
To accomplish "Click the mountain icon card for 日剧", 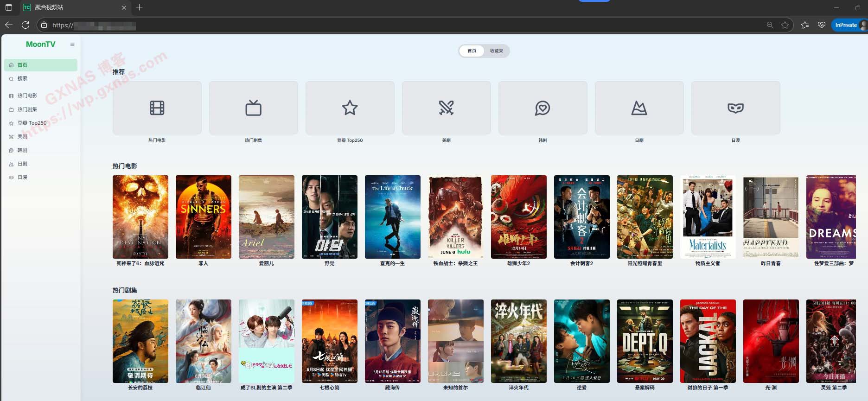I will 639,108.
